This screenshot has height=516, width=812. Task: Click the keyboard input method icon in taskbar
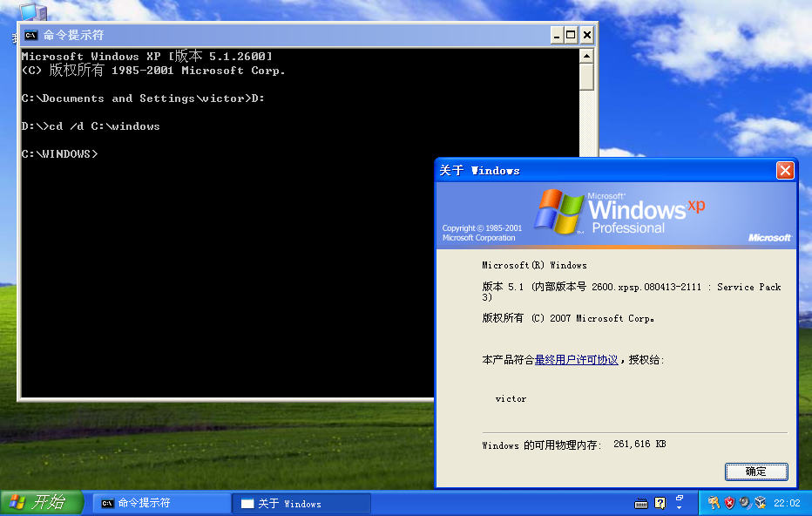(641, 504)
